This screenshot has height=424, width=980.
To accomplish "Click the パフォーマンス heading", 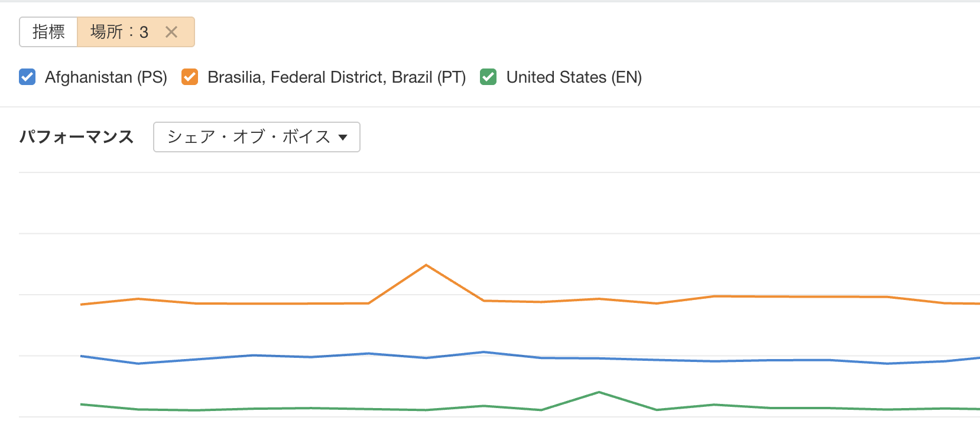I will pyautogui.click(x=76, y=137).
